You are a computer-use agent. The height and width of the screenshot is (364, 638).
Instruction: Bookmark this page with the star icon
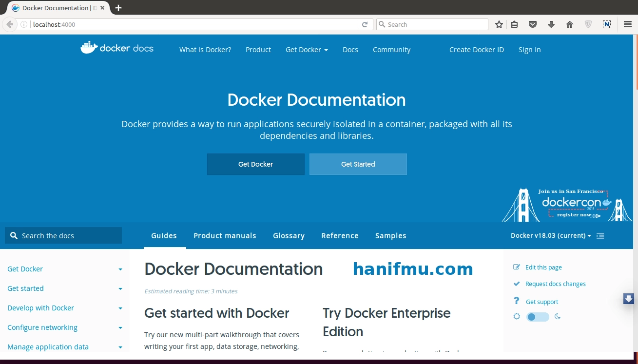(499, 24)
